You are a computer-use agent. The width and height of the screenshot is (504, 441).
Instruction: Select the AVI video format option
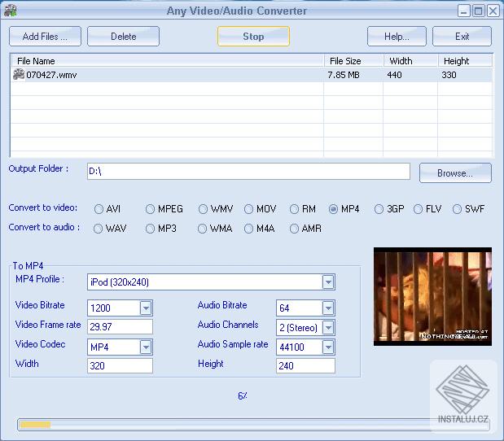[x=99, y=209]
